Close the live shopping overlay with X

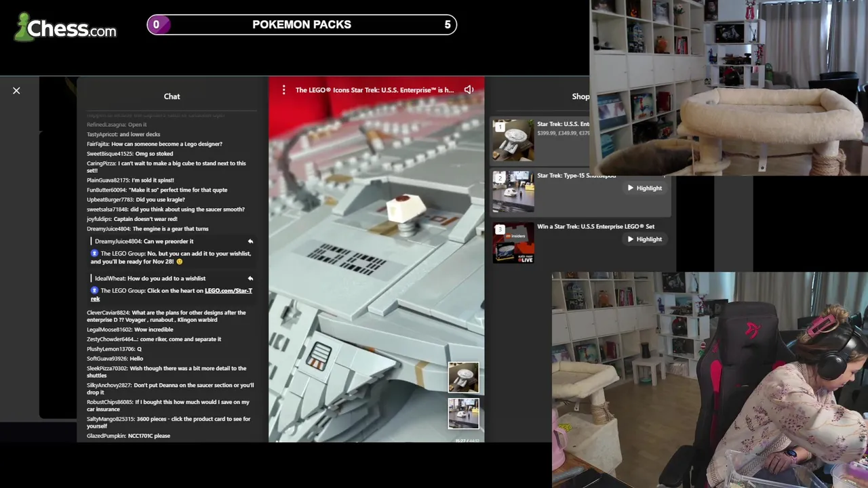pyautogui.click(x=16, y=90)
